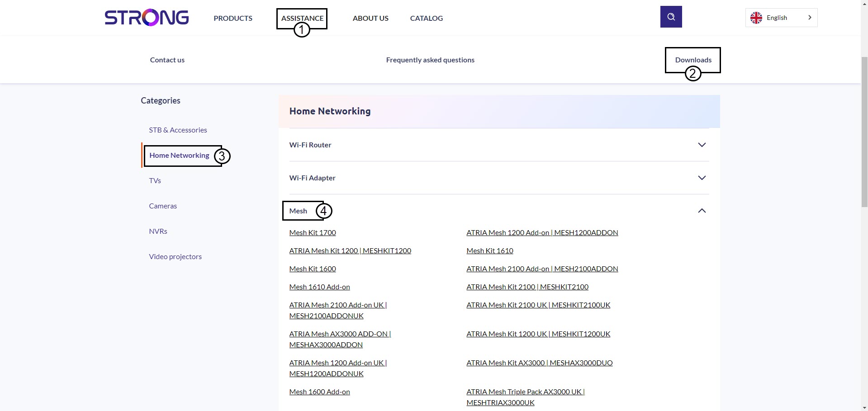868x411 pixels.
Task: Select Cameras category
Action: [163, 206]
